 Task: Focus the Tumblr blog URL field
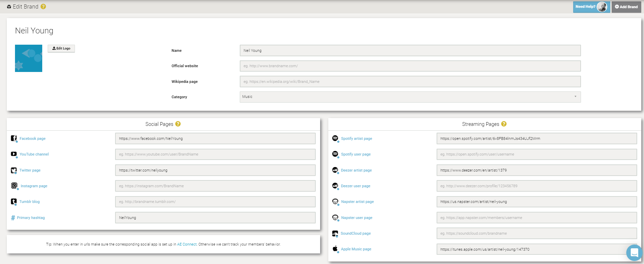pyautogui.click(x=215, y=202)
